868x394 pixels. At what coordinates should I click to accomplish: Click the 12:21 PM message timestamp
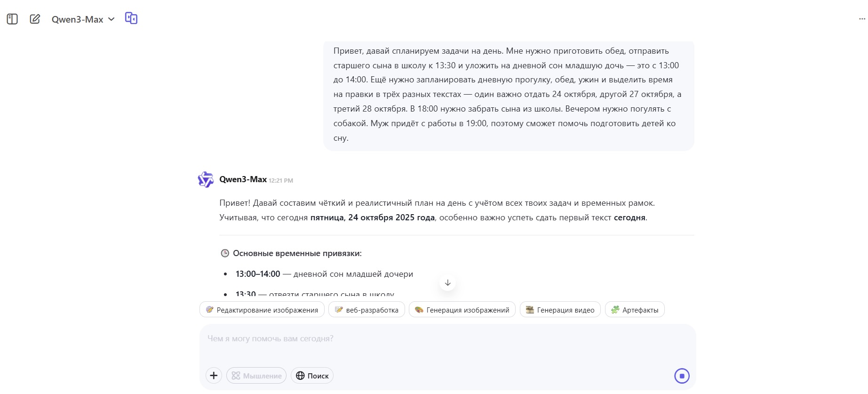point(281,180)
